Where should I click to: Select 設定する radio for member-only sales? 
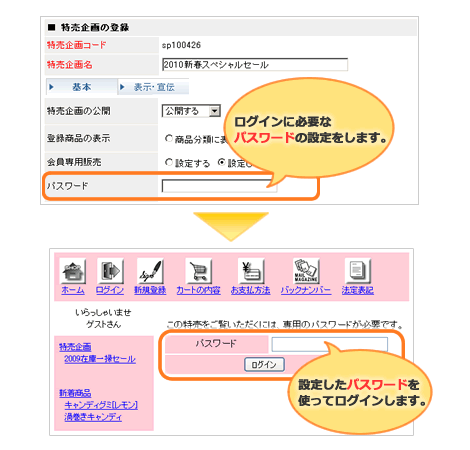click(169, 162)
